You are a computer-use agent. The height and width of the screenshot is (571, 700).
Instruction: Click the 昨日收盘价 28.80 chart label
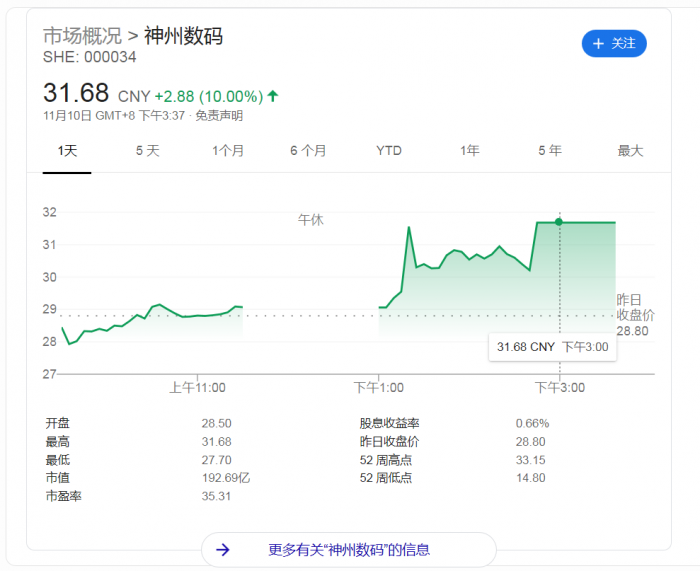click(634, 315)
